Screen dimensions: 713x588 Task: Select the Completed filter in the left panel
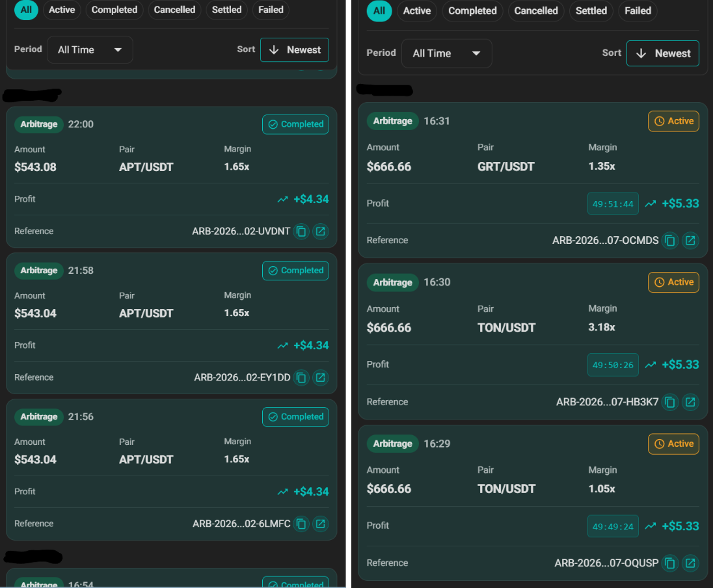coord(114,10)
